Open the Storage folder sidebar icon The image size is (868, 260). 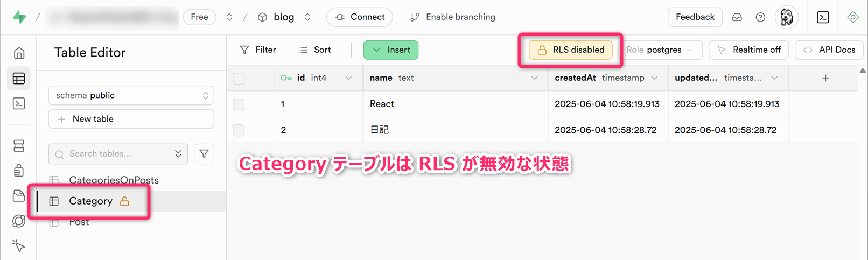click(x=19, y=196)
